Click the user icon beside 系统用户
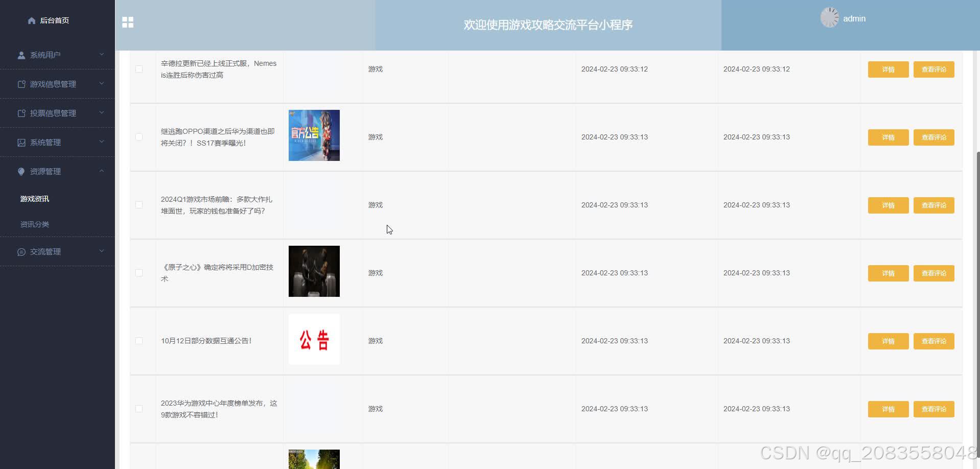This screenshot has width=980, height=469. (21, 55)
